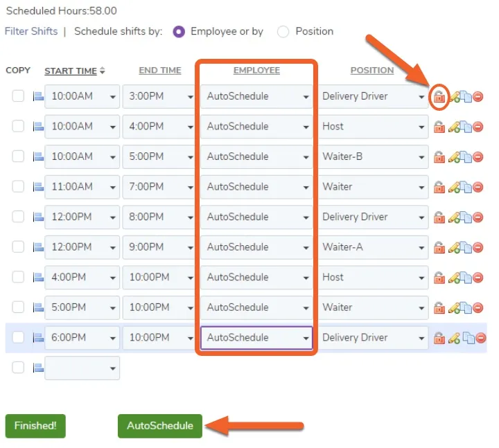Image resolution: width=499 pixels, height=448 pixels.
Task: Click the pencil icon on the 12:00PM–8:00PM Delivery Driver row
Action: [x=454, y=217]
